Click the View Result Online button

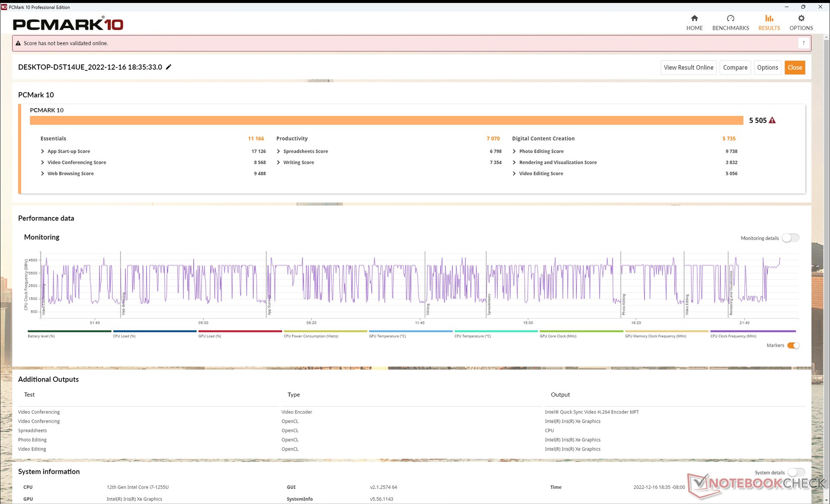688,67
